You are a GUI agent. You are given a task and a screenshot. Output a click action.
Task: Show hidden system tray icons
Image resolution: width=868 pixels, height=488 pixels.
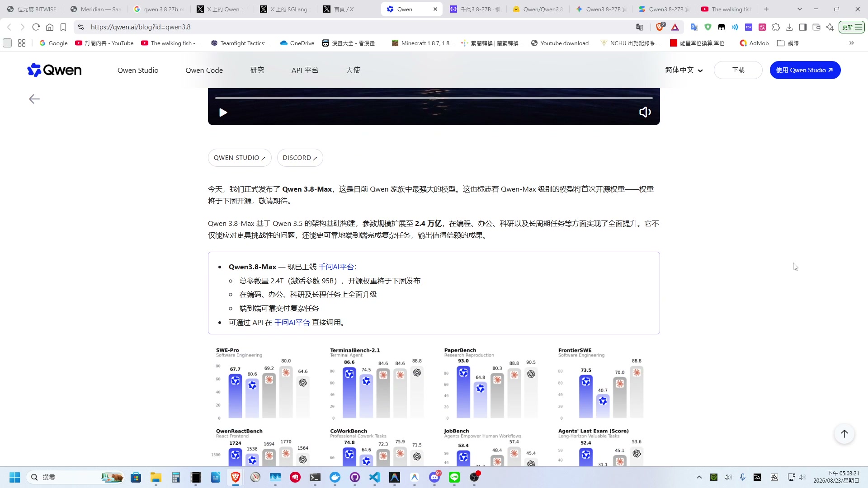(x=699, y=477)
